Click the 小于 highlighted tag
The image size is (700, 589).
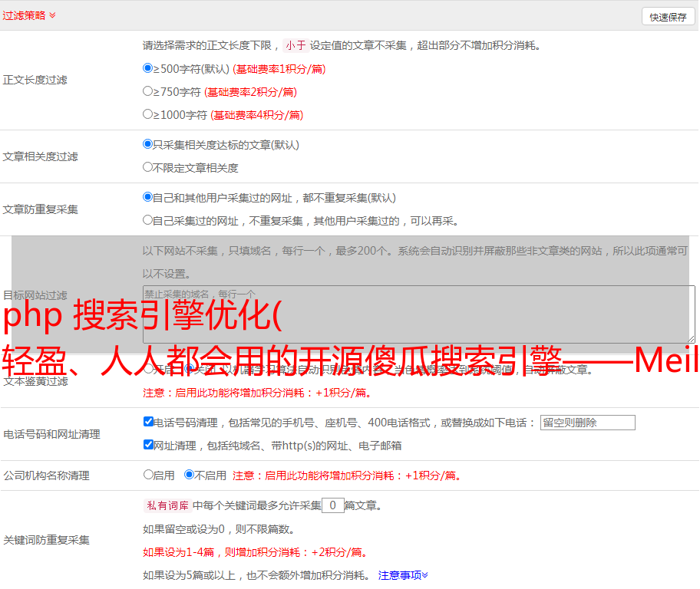pyautogui.click(x=296, y=45)
